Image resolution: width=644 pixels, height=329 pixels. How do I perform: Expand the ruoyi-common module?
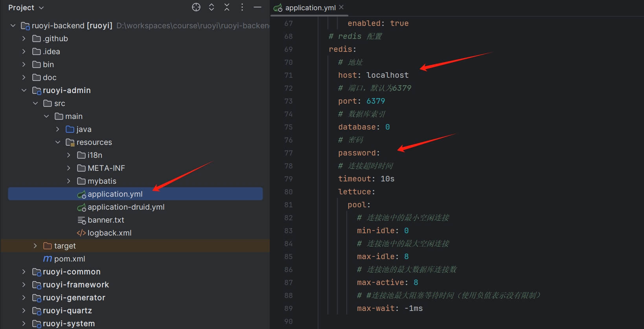tap(24, 272)
